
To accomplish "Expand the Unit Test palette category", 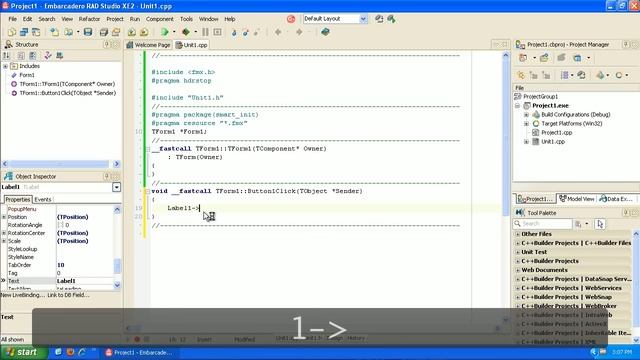I will tap(518, 252).
